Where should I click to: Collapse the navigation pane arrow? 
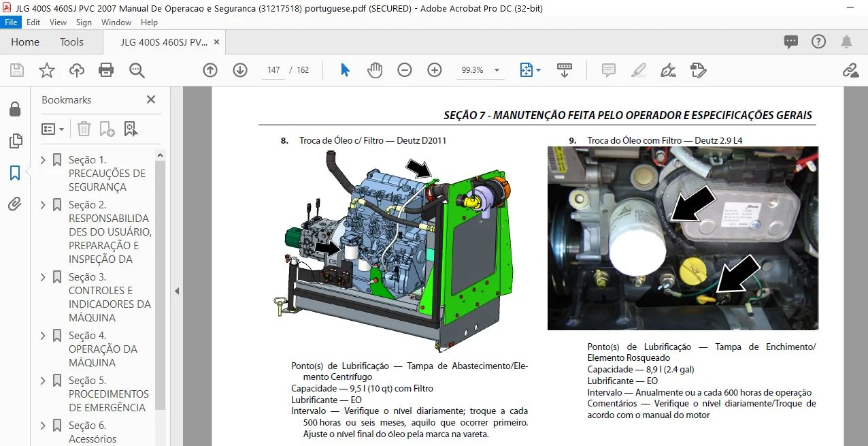[x=177, y=291]
